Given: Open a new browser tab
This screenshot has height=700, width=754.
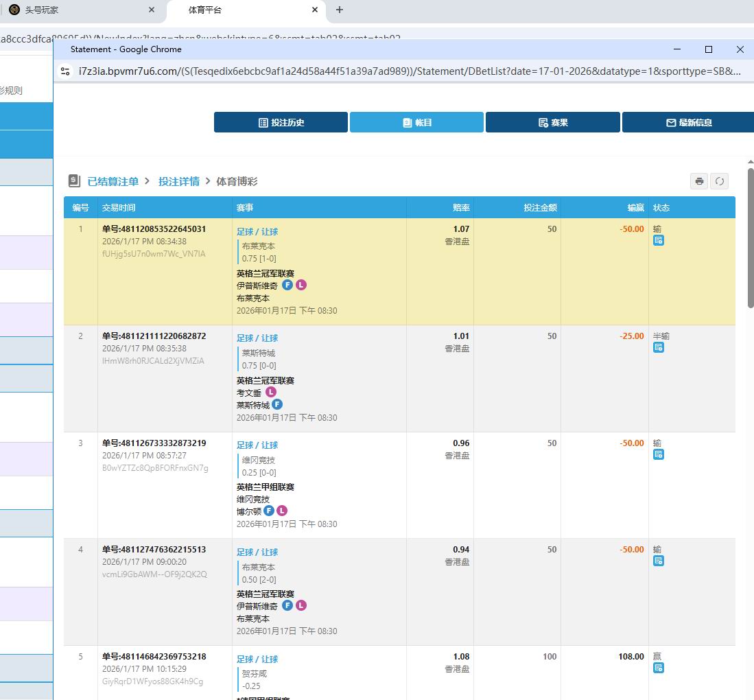Looking at the screenshot, I should click(339, 10).
